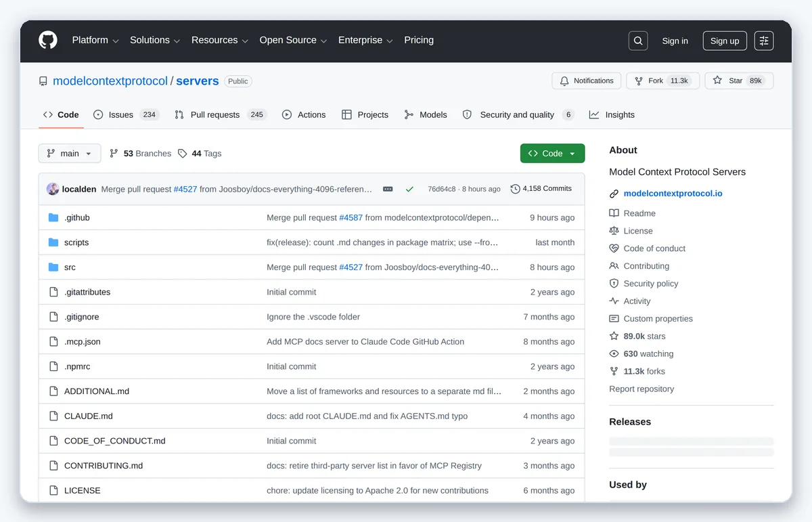This screenshot has width=812, height=522.
Task: Click the green commit status checkmark
Action: 409,189
